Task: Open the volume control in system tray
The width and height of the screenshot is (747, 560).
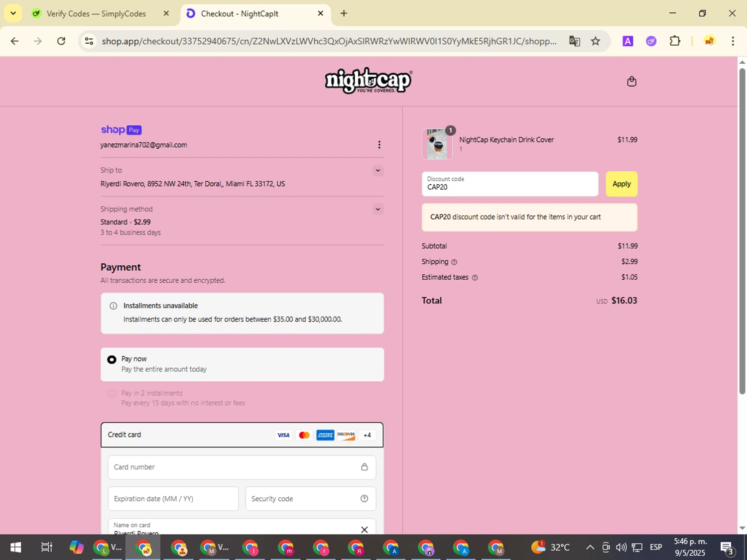Action: click(621, 548)
